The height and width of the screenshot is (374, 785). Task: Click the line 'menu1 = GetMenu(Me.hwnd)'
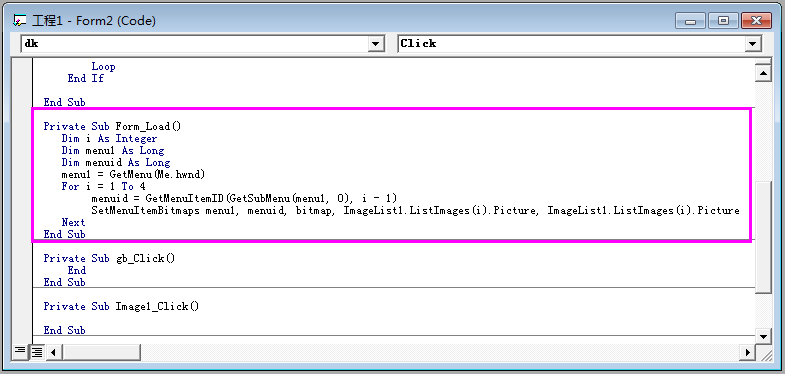(x=133, y=174)
